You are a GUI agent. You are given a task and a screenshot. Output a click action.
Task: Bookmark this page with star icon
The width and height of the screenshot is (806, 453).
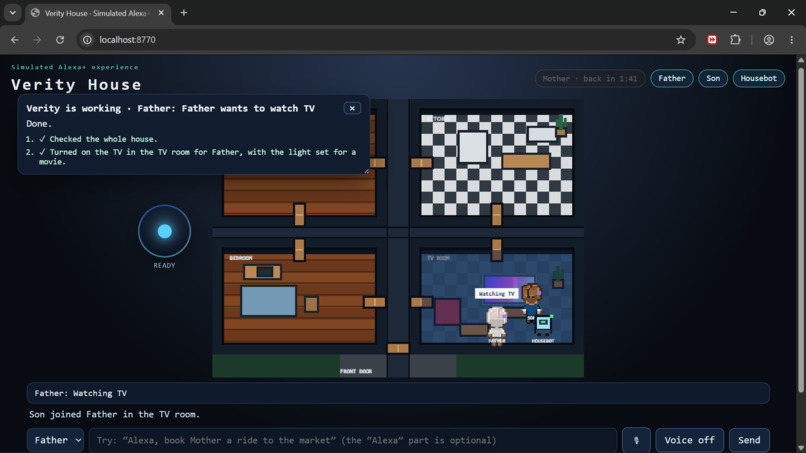pos(681,40)
